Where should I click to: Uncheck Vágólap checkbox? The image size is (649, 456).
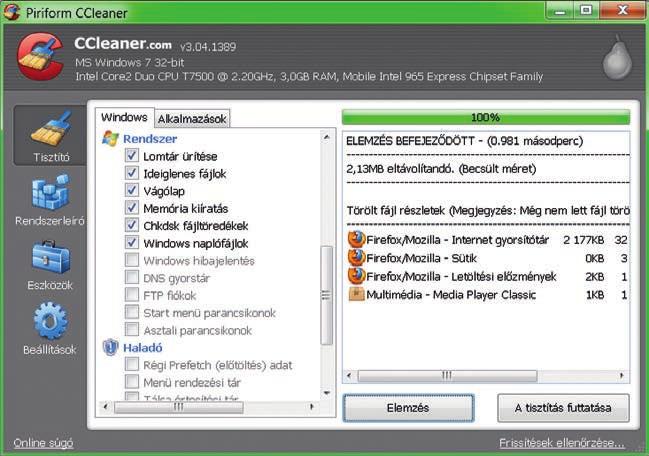click(132, 190)
